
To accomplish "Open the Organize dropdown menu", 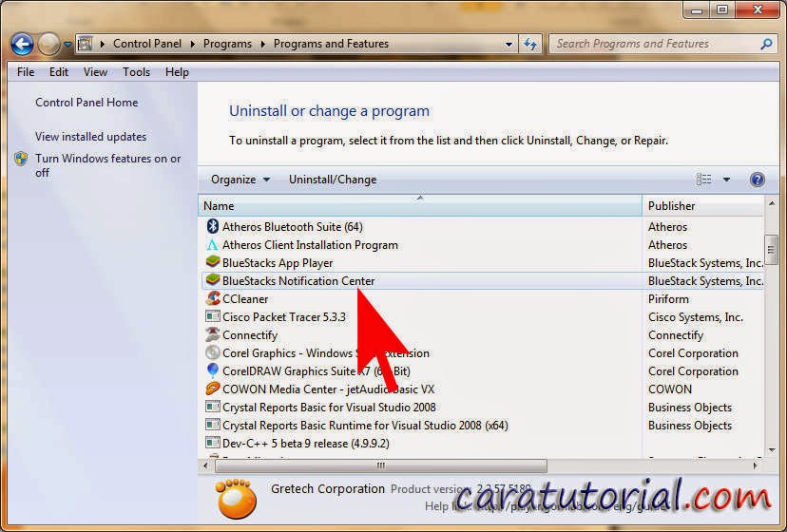I will 240,180.
